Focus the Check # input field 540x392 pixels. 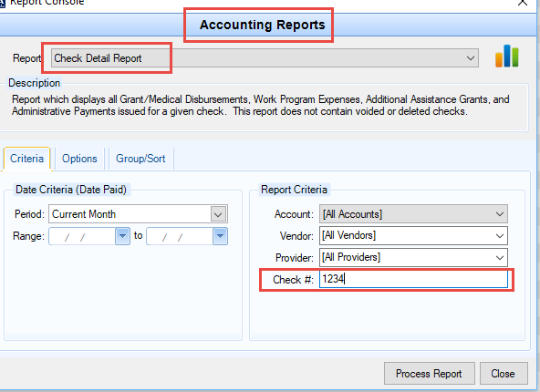tap(413, 279)
